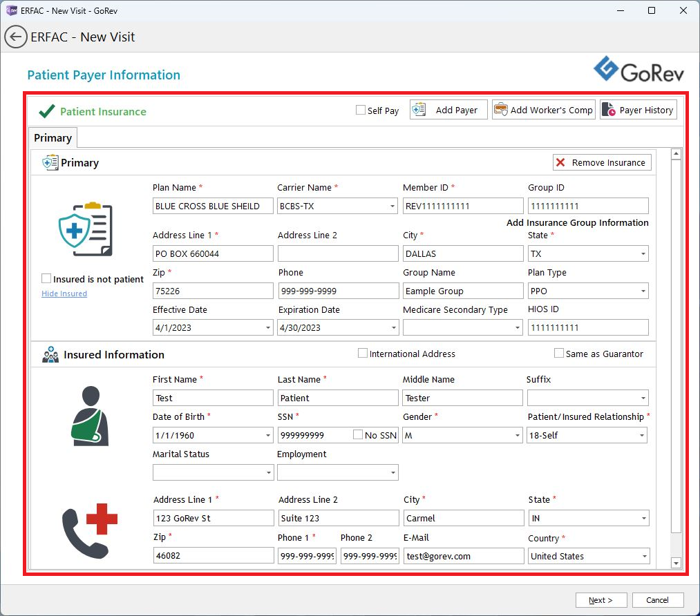The height and width of the screenshot is (616, 700).
Task: Check Same as Guarantor
Action: tap(558, 354)
